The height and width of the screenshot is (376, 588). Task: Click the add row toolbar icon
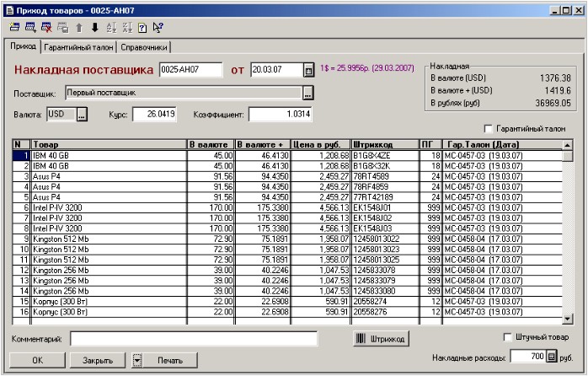click(x=30, y=28)
